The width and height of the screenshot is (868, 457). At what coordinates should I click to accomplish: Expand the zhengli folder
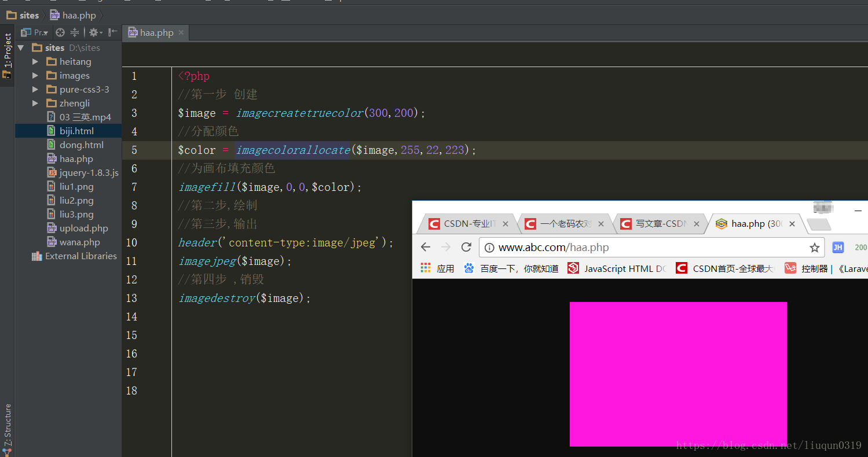35,103
